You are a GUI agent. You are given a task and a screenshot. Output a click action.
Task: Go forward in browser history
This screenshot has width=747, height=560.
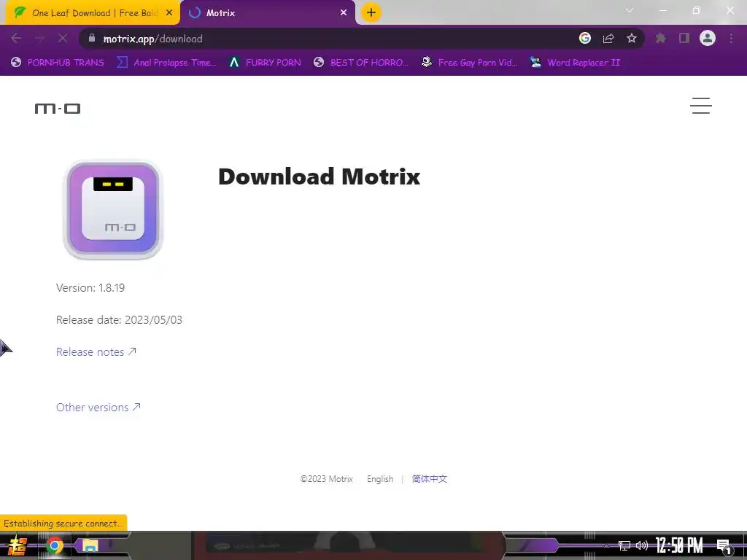point(39,38)
